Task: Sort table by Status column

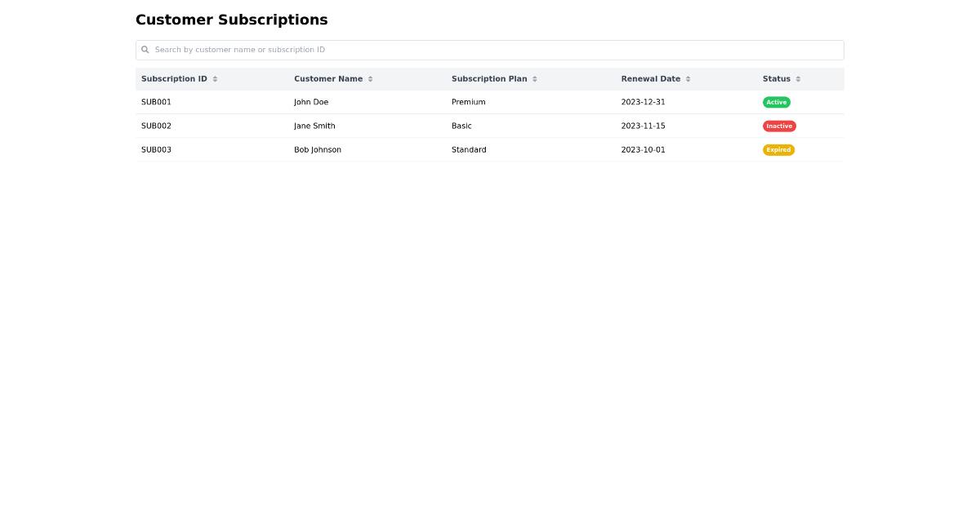Action: 775,78
